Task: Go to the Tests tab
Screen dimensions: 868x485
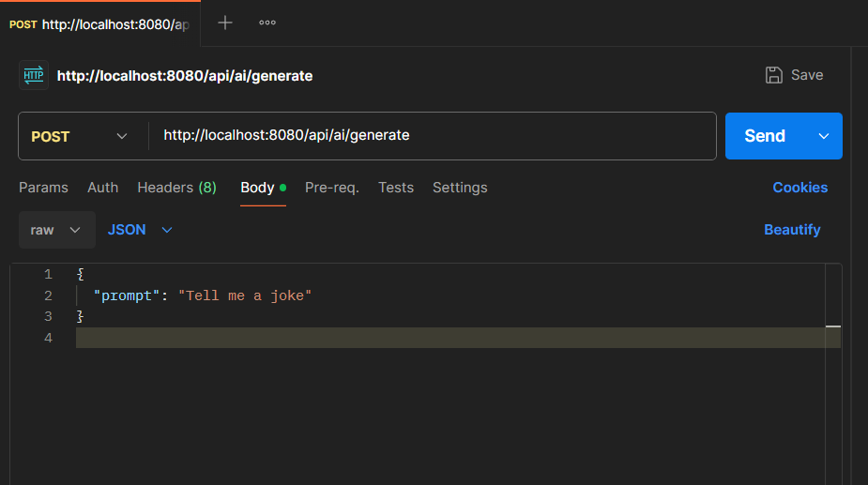Action: pyautogui.click(x=396, y=188)
